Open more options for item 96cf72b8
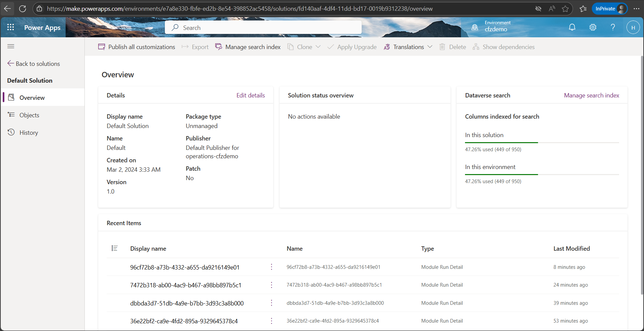Image resolution: width=644 pixels, height=331 pixels. point(272,267)
